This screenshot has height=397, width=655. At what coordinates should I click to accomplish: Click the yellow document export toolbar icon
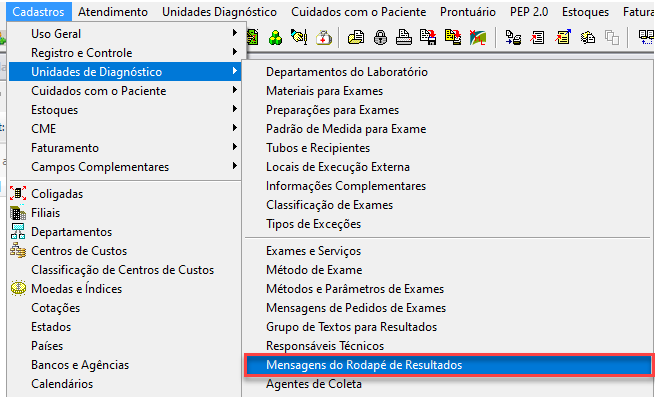pyautogui.click(x=453, y=38)
